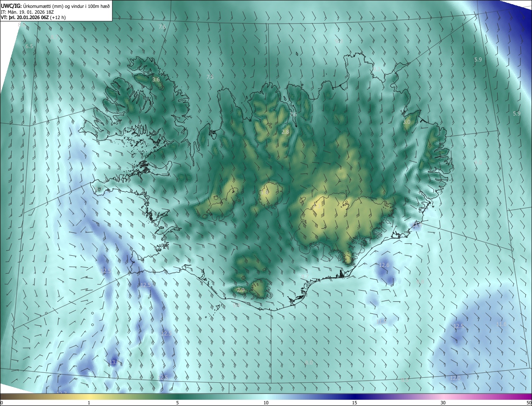Viewport: 532px width, 406px height.
Task: Click the '3.0' value label in northeast Iceland
Action: click(406, 122)
